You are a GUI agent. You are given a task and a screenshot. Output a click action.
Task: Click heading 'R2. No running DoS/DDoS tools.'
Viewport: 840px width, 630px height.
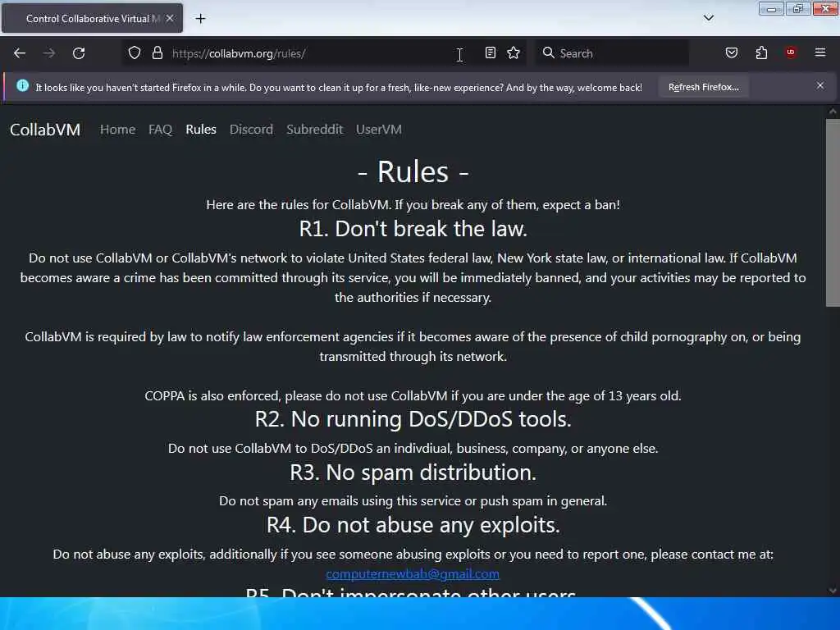(x=413, y=419)
